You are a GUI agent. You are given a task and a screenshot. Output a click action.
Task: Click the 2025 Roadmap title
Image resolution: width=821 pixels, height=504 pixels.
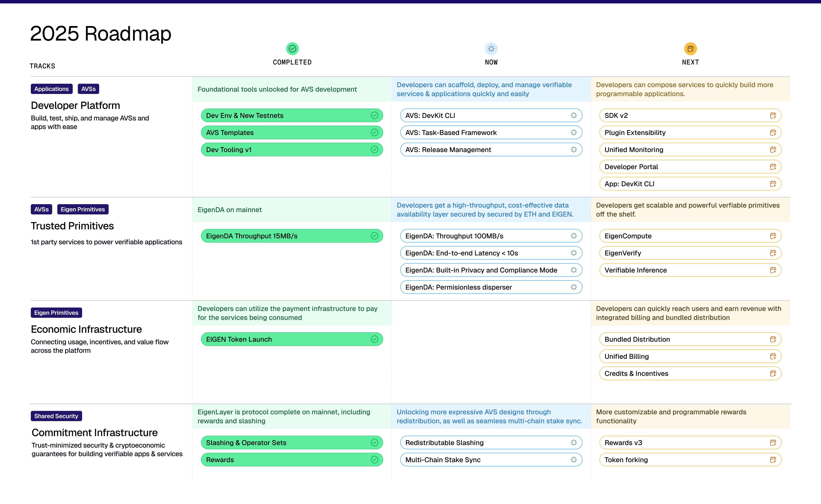point(100,34)
